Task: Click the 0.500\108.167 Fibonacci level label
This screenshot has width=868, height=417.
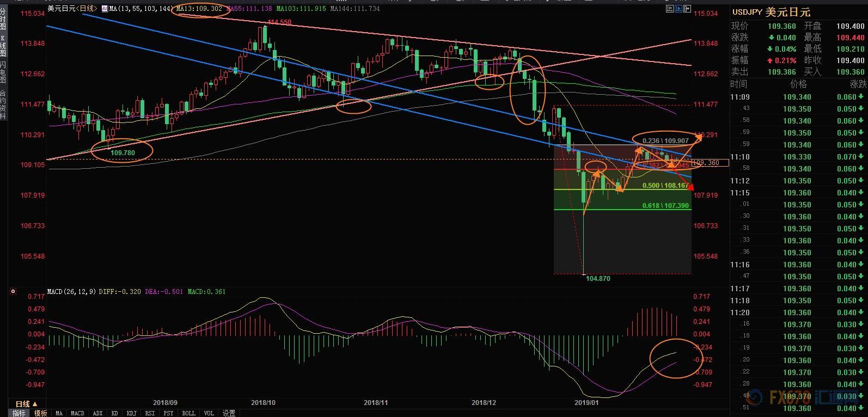Action: pyautogui.click(x=665, y=186)
